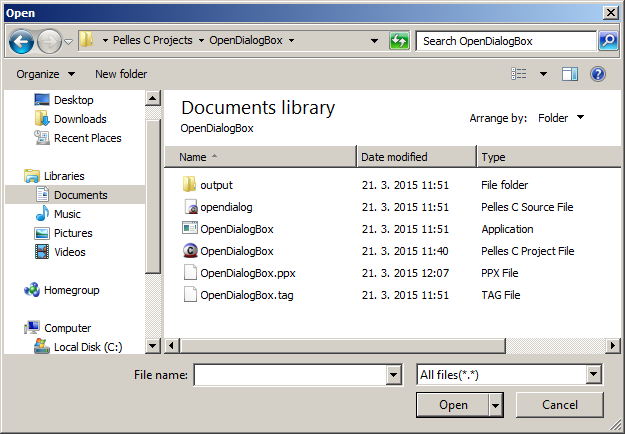Focus the File name input field

click(290, 375)
